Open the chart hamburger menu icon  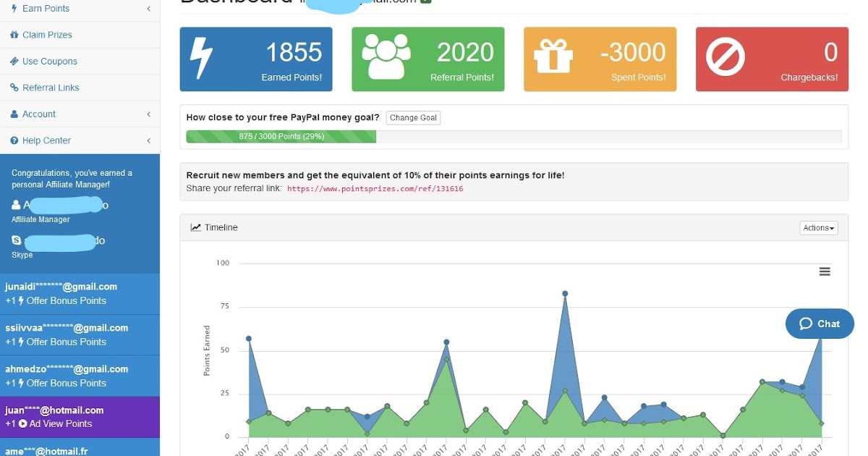pos(825,271)
